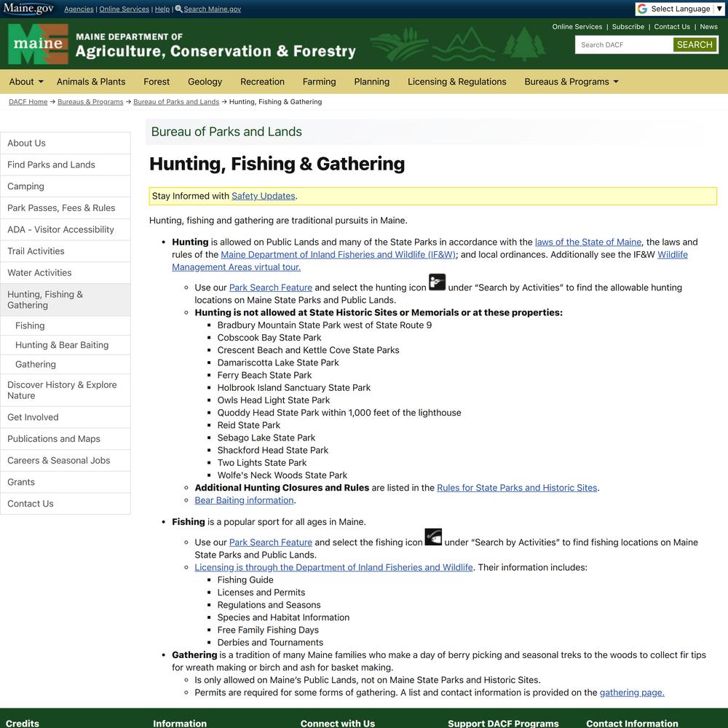Open the Planning menu item

tap(372, 82)
